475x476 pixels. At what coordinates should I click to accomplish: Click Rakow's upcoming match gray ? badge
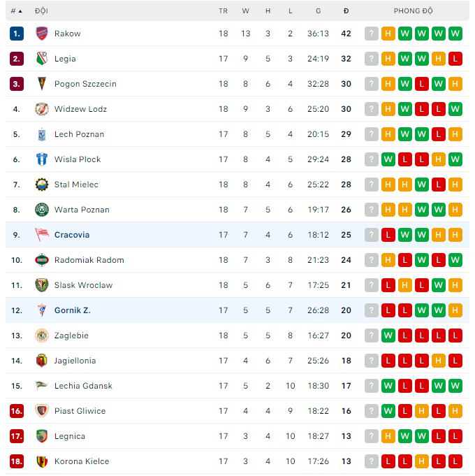point(371,34)
